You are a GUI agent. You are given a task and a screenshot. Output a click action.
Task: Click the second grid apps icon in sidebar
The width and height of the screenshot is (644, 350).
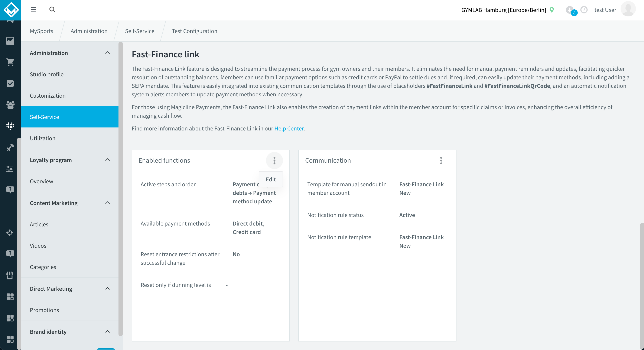point(10,318)
